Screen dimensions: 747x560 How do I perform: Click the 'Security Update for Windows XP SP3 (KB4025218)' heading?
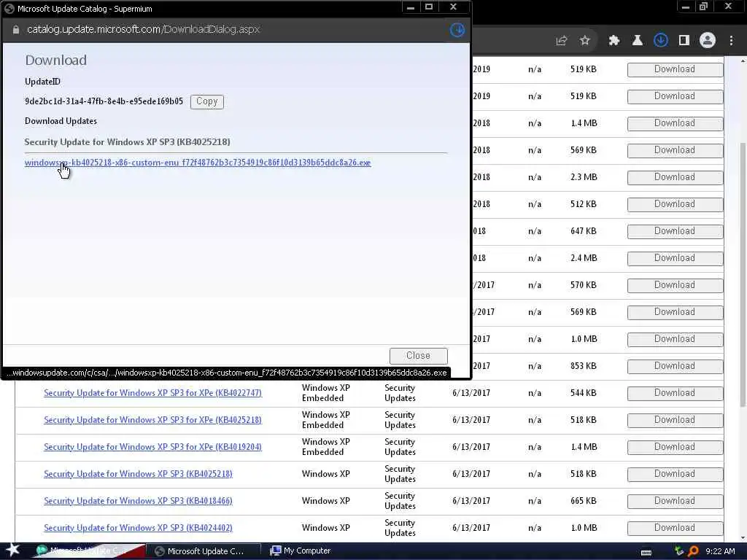pyautogui.click(x=127, y=142)
